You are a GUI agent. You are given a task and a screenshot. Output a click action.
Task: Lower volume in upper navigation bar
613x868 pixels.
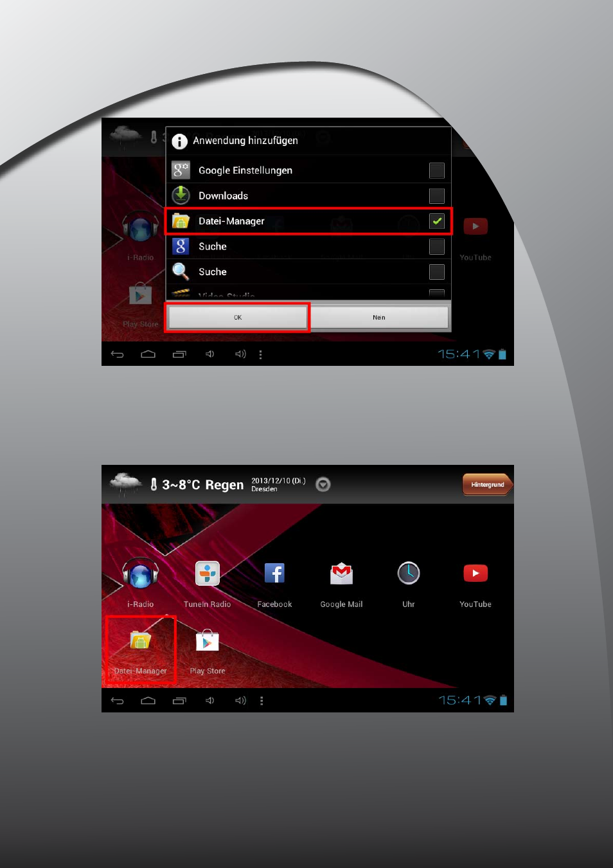click(x=209, y=354)
